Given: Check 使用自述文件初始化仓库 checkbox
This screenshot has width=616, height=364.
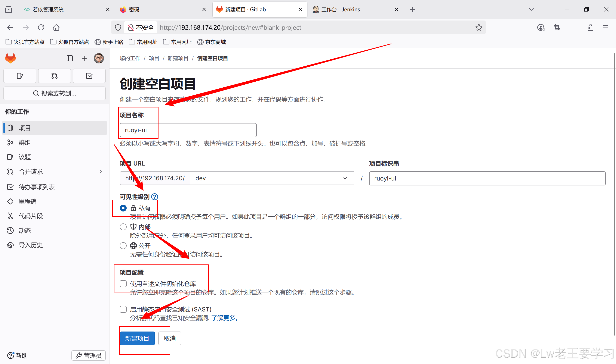Looking at the screenshot, I should click(123, 284).
